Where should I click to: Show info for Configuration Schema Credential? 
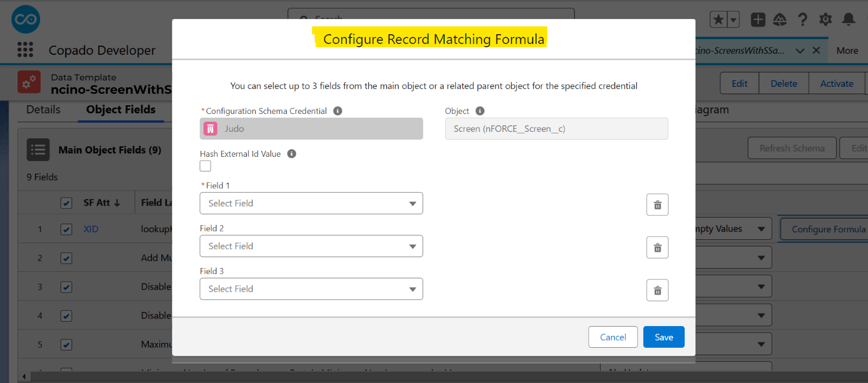[x=337, y=111]
